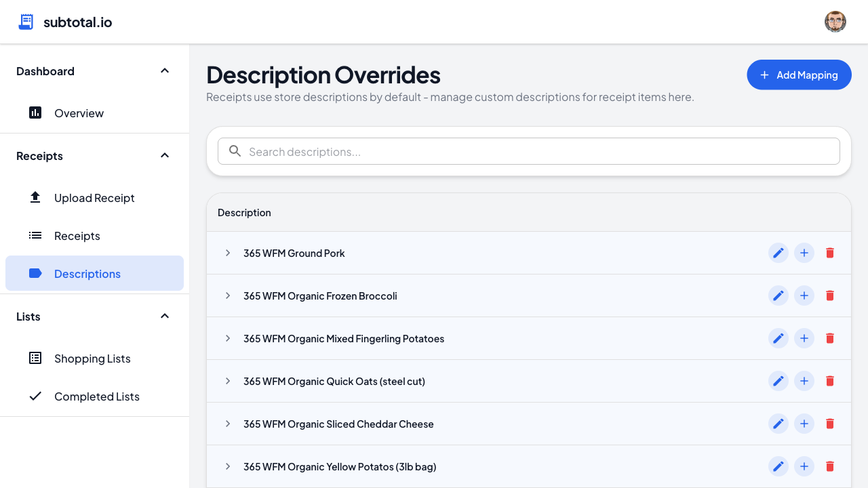Select Shopping Lists in the sidebar

click(x=92, y=358)
